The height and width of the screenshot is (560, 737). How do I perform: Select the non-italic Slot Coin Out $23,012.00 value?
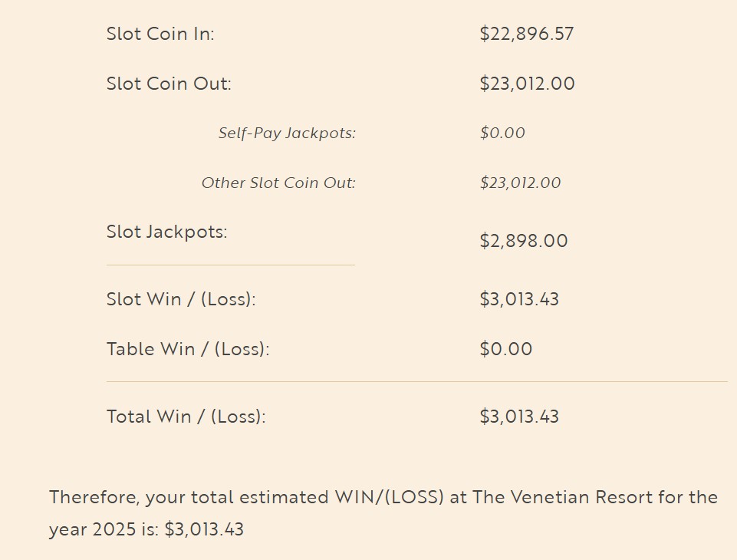point(527,84)
